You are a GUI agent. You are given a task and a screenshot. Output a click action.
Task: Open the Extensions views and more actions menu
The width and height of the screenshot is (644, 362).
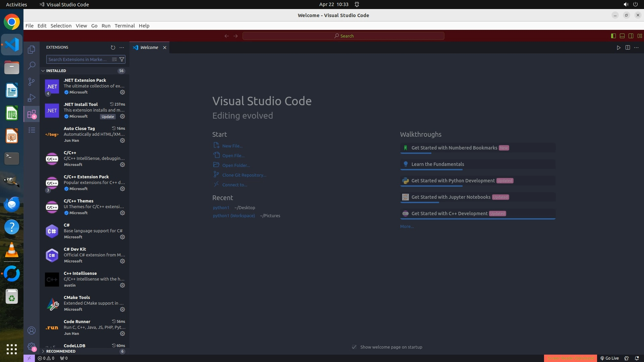tap(122, 48)
